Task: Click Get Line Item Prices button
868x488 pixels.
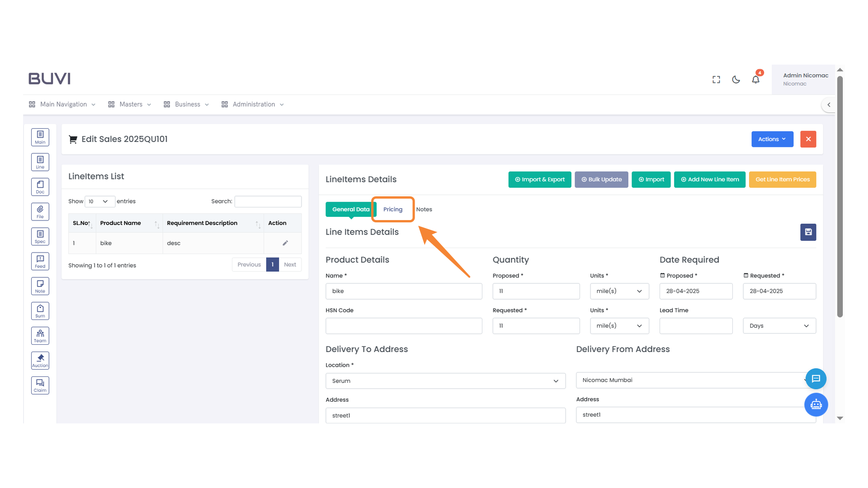Action: tap(782, 179)
